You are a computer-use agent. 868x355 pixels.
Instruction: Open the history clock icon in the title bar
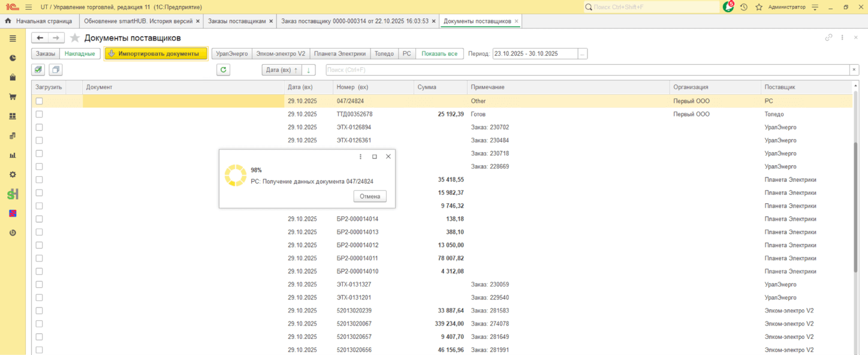[744, 7]
